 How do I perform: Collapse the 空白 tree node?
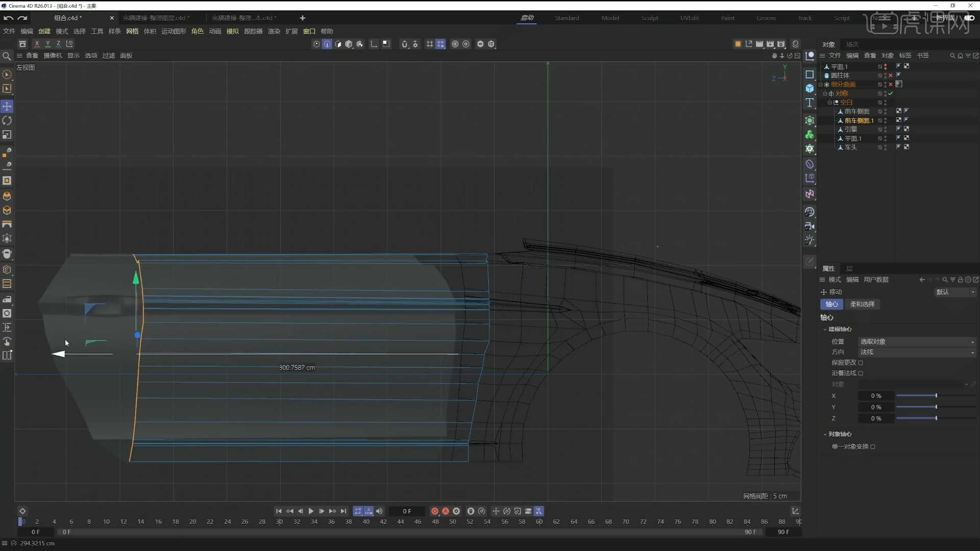[829, 103]
